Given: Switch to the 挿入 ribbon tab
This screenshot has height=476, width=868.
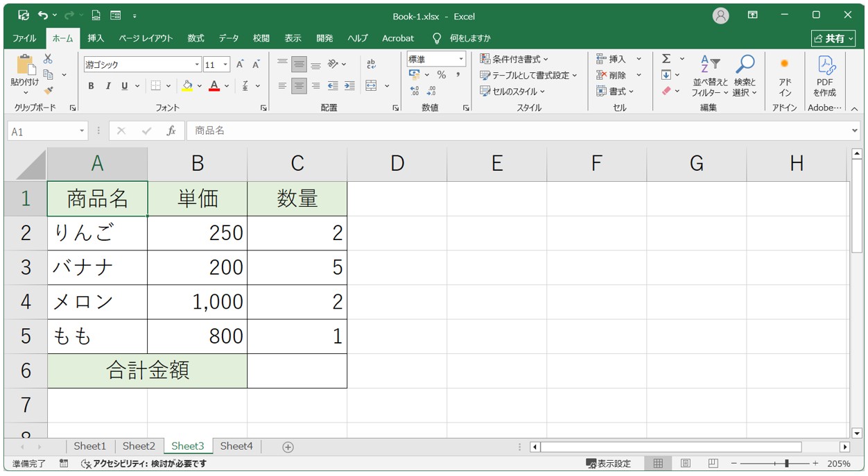Looking at the screenshot, I should click(x=96, y=38).
